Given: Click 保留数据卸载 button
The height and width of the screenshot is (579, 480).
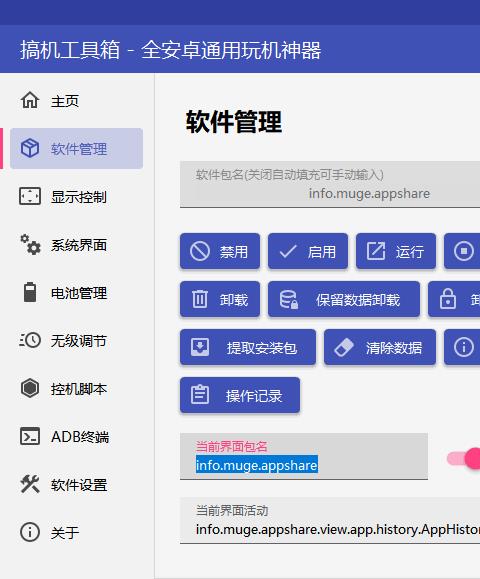Looking at the screenshot, I should click(344, 299).
